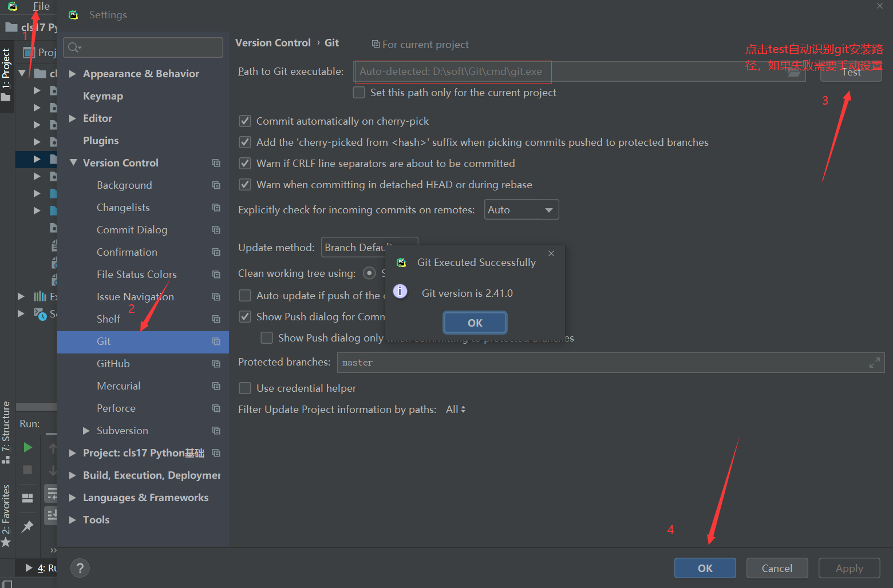This screenshot has height=588, width=893.
Task: Toggle Auto-update if push rejected checkbox
Action: click(245, 296)
